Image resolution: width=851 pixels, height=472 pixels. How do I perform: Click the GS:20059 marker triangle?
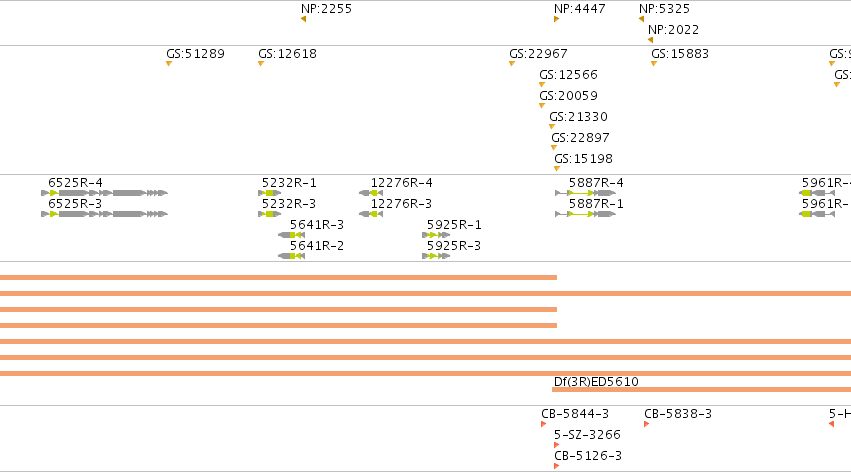coord(542,106)
